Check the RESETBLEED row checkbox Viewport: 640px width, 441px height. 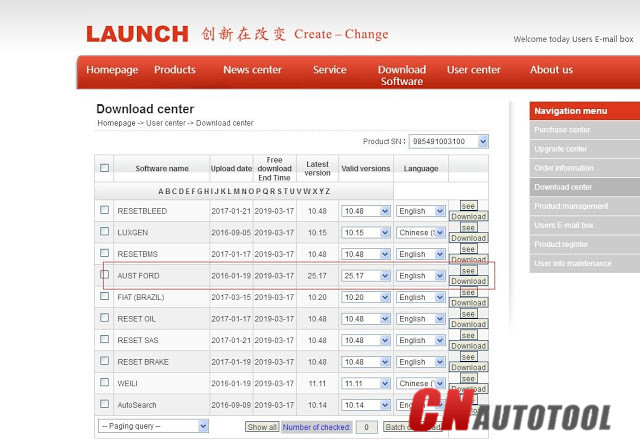(104, 210)
